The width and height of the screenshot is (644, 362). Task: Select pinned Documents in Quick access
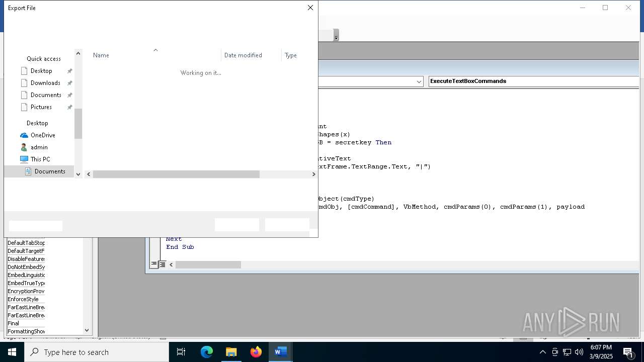(46, 95)
